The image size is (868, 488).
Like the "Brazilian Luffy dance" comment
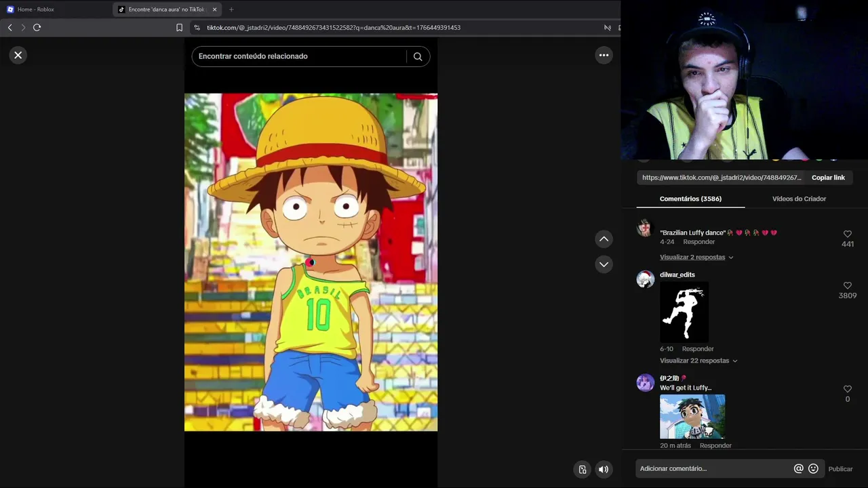[847, 234]
